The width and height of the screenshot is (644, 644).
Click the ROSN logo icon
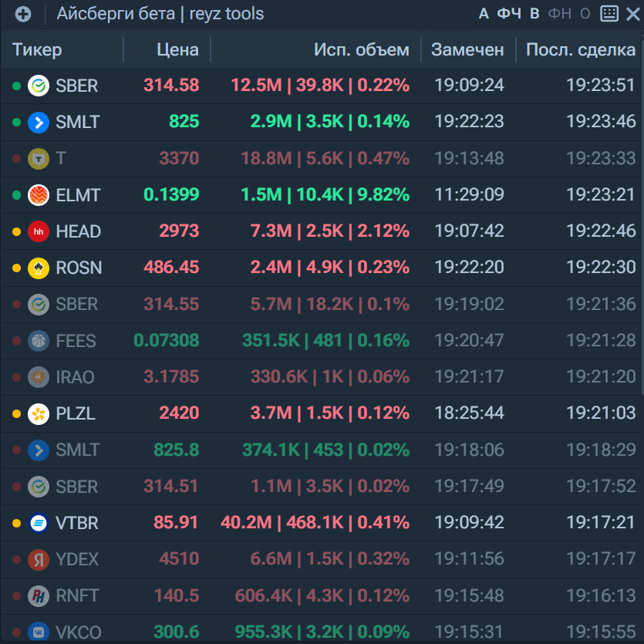click(x=39, y=268)
